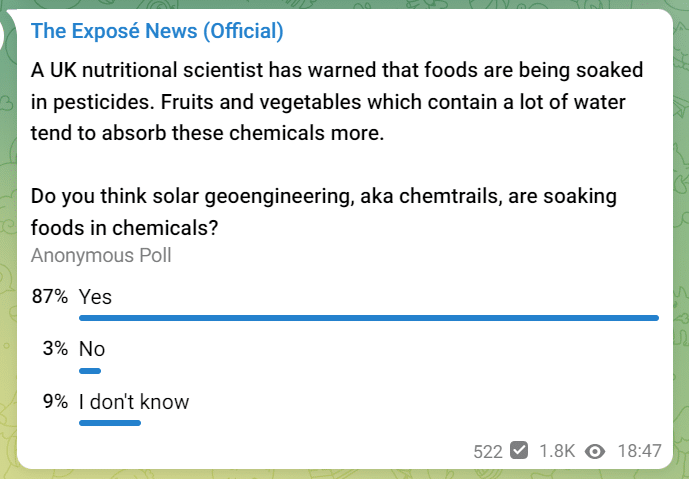The image size is (689, 479).
Task: Click the 3% percentage label
Action: point(55,348)
